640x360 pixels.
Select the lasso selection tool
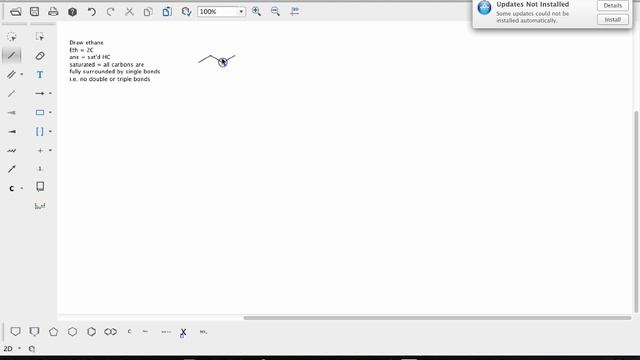pos(11,37)
